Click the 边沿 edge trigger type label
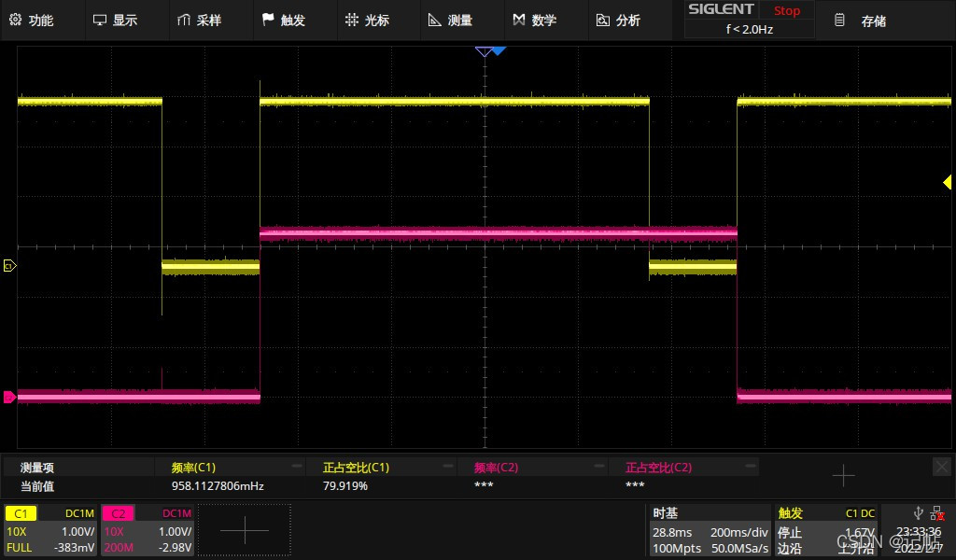This screenshot has width=956, height=560. click(790, 548)
